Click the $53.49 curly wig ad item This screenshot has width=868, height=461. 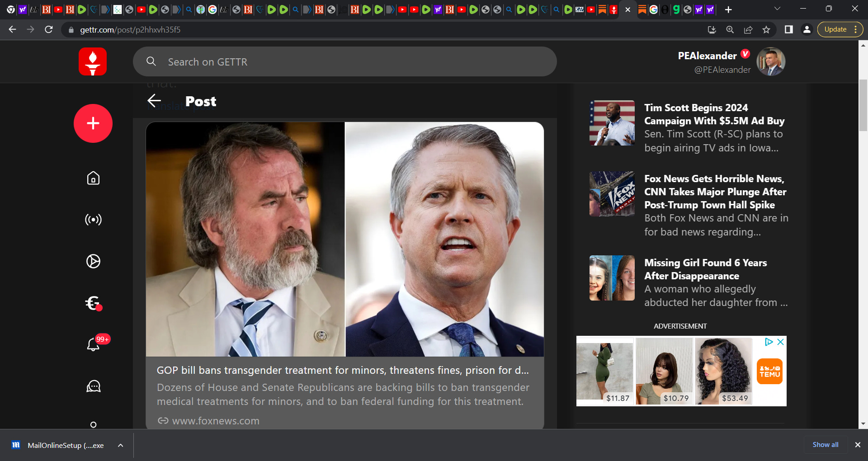(x=723, y=372)
